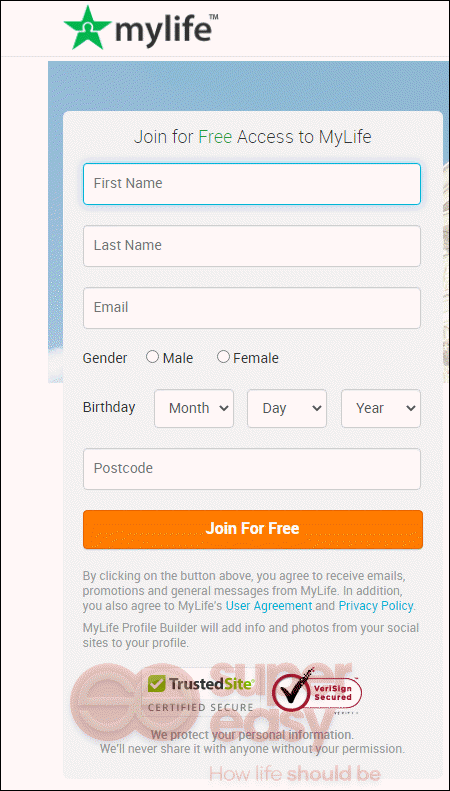
Task: Open the birthday Day dropdown
Action: click(287, 408)
